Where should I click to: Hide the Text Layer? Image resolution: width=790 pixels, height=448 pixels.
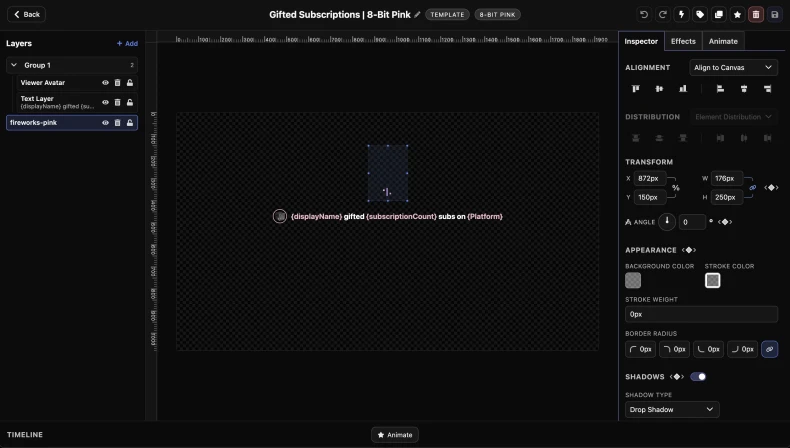tap(105, 102)
